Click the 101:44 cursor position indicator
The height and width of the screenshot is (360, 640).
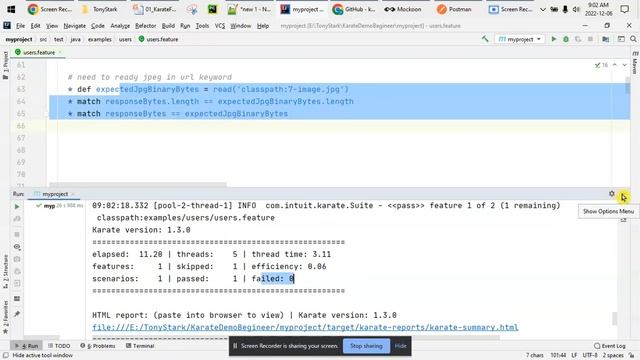[558, 356]
